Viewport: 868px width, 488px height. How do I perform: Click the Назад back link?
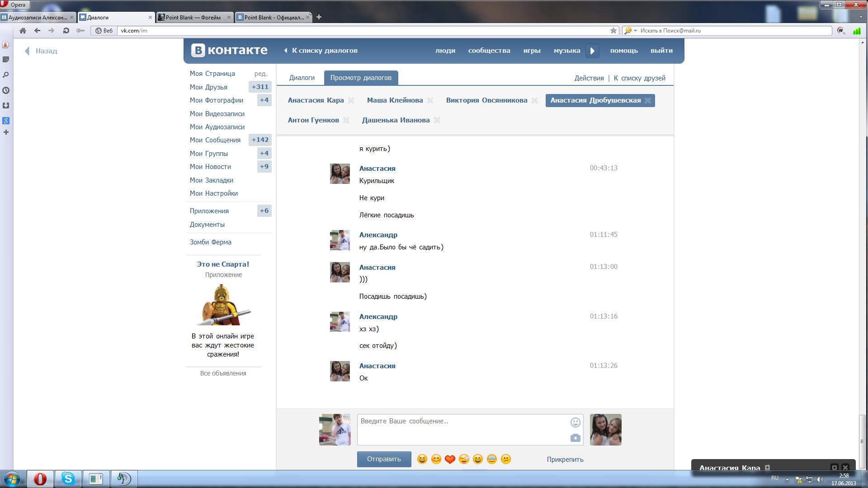coord(41,51)
